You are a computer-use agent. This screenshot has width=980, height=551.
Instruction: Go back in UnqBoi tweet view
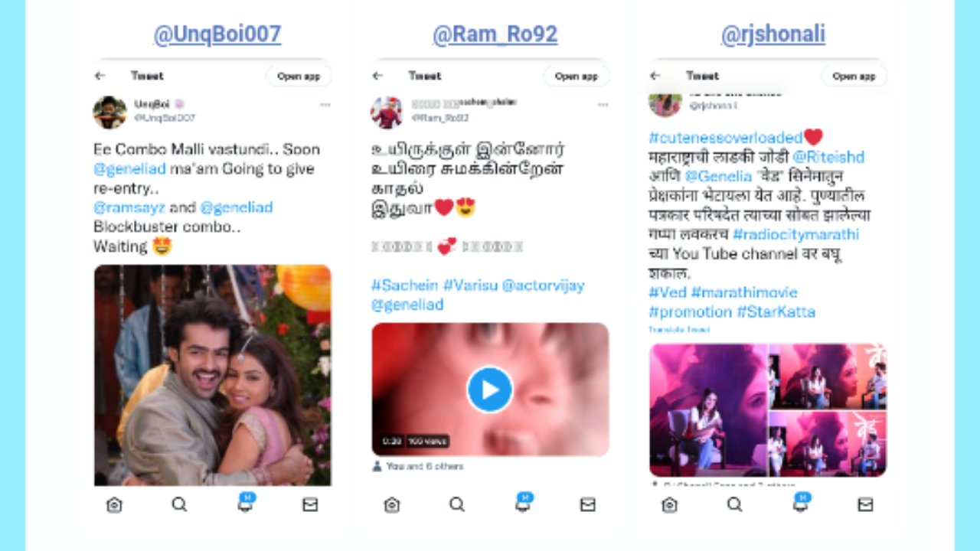100,76
